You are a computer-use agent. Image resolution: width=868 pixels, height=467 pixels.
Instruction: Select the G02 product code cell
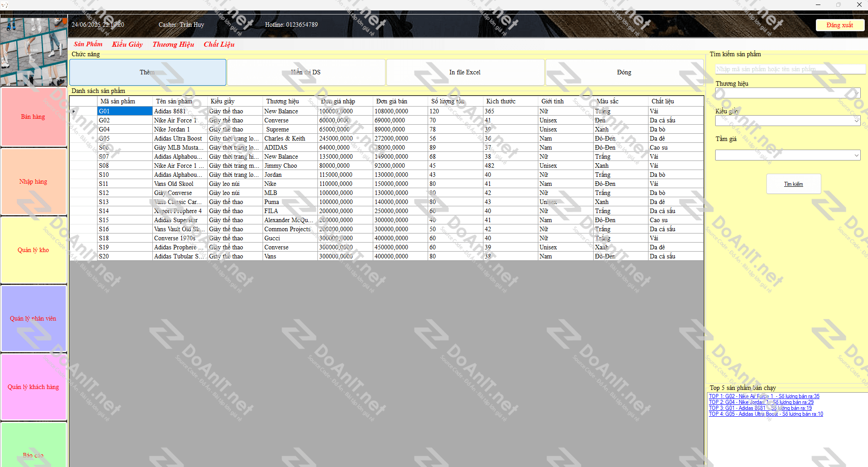pyautogui.click(x=125, y=120)
